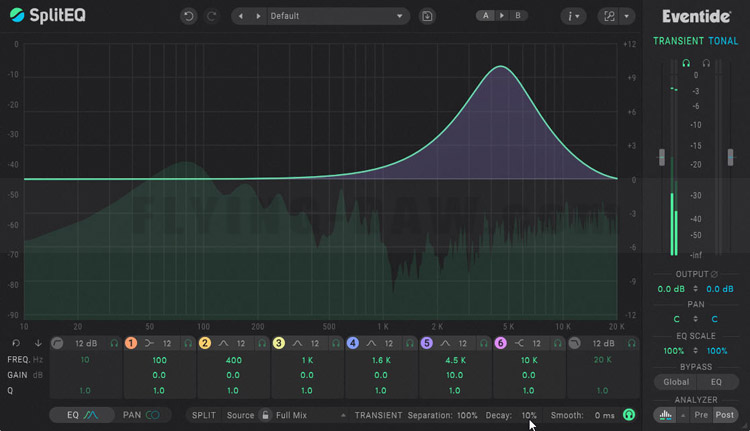Adjust the Tonal output level fader
The width and height of the screenshot is (750, 431).
click(730, 157)
